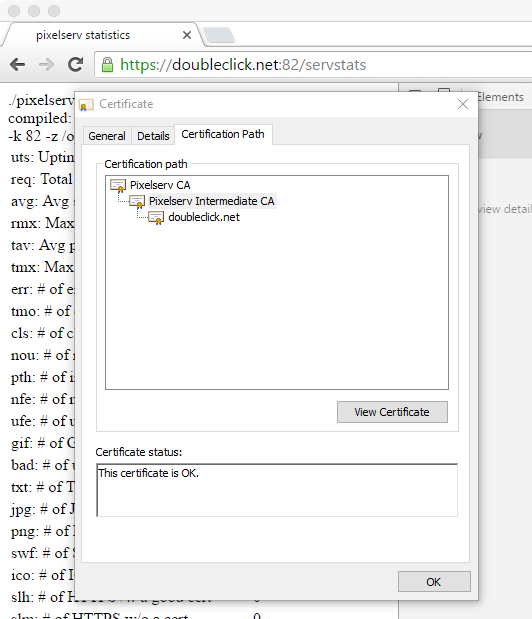
Task: Click the 'Certificate status:' label
Action: (x=139, y=452)
